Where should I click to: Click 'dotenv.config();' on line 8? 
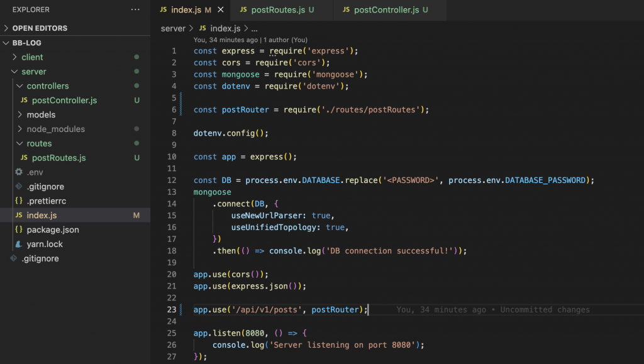(231, 133)
